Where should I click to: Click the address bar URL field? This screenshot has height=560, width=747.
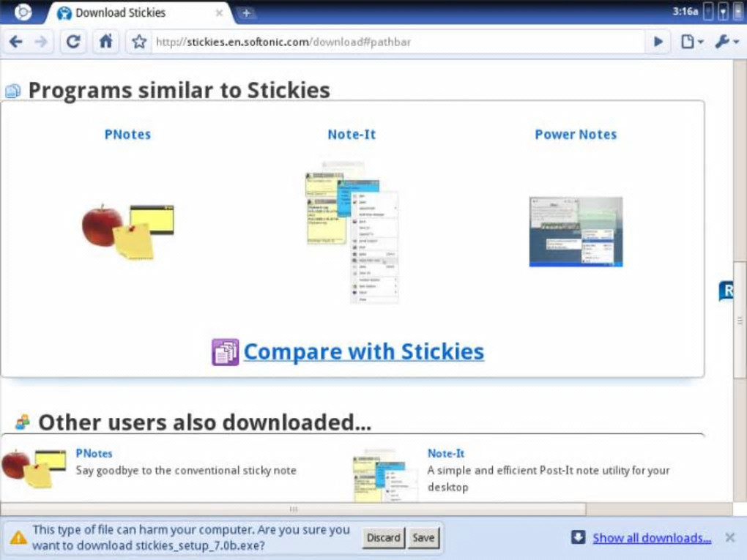[x=398, y=42]
